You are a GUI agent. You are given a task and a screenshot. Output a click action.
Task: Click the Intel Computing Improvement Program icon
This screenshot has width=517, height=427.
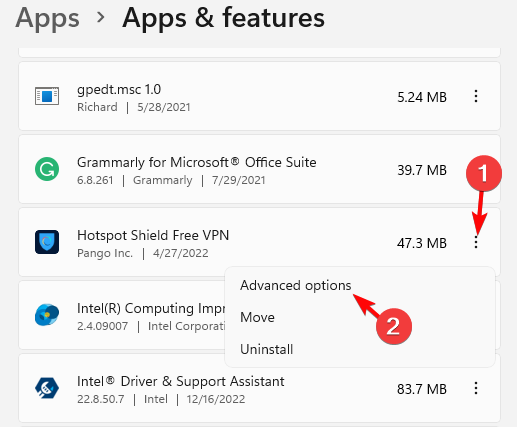[x=47, y=315]
